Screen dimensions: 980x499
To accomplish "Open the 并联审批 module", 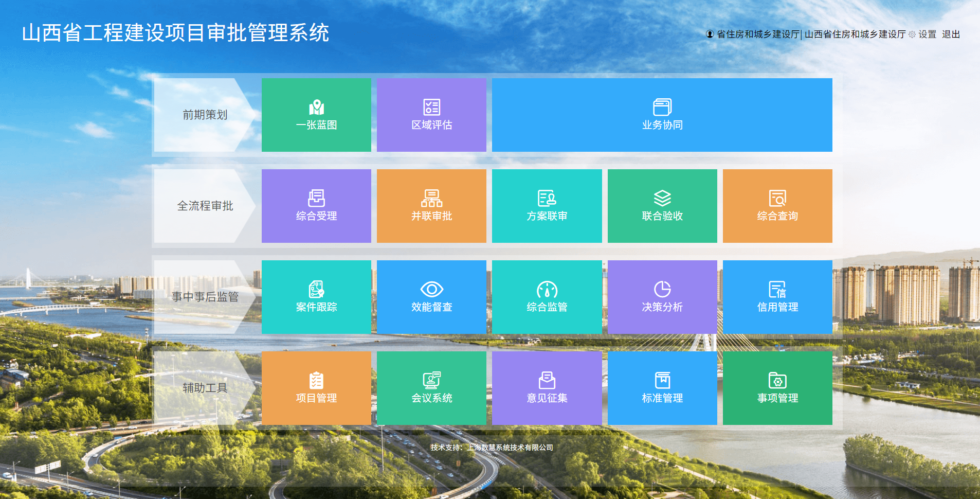I will pos(431,206).
